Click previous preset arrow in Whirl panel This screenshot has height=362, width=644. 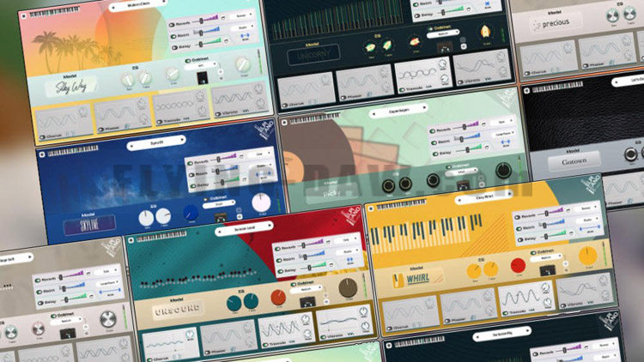coord(459,200)
